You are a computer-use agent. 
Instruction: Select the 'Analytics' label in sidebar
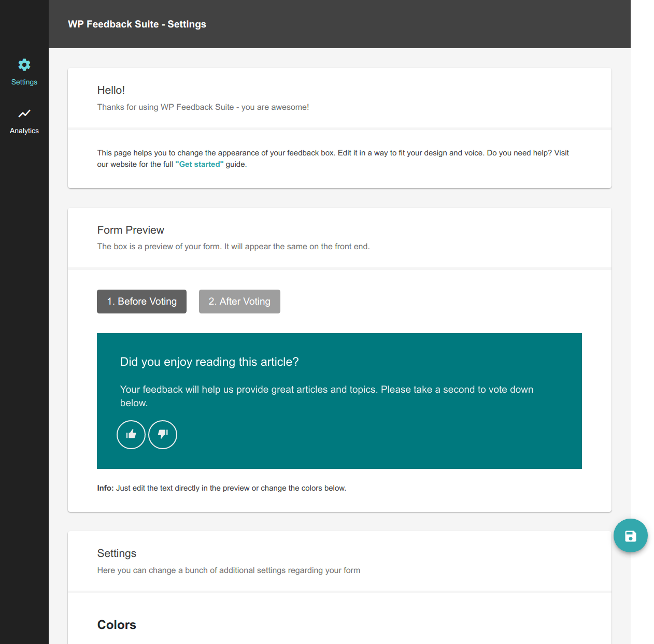click(24, 131)
